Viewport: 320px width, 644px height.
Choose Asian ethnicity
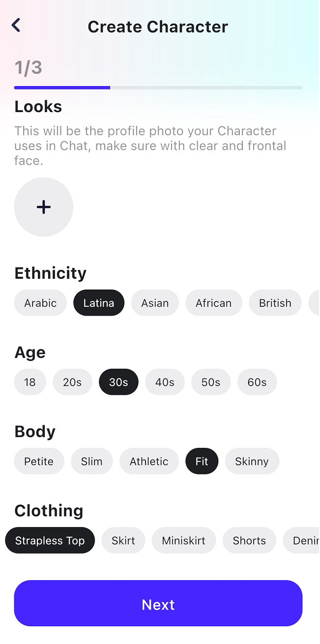pyautogui.click(x=155, y=303)
